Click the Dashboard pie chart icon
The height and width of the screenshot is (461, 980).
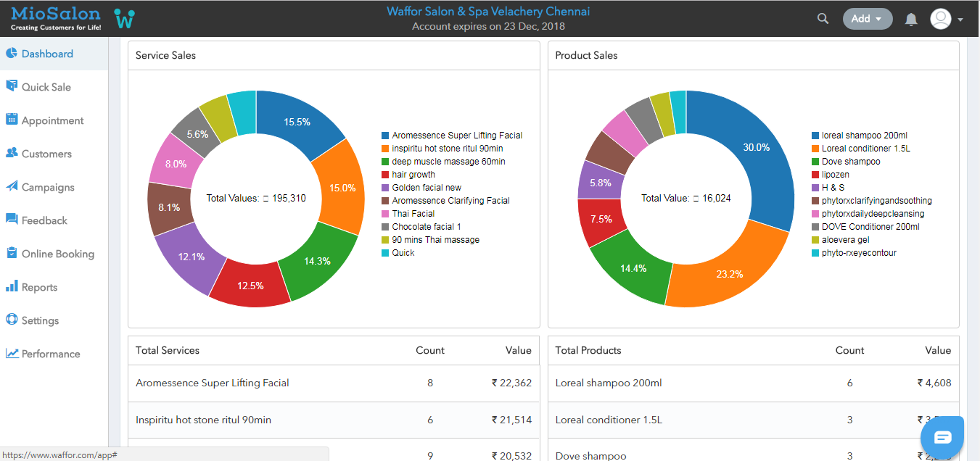[12, 54]
